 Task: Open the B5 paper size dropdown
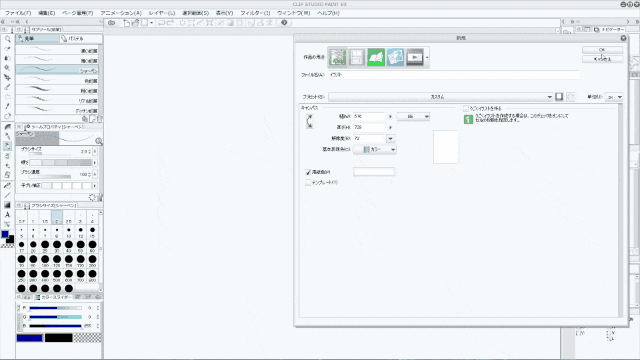pyautogui.click(x=413, y=117)
